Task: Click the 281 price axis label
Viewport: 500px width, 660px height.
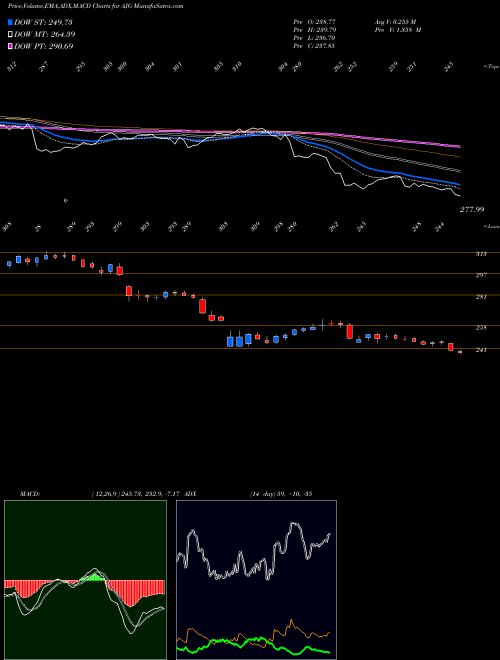Action: (481, 297)
